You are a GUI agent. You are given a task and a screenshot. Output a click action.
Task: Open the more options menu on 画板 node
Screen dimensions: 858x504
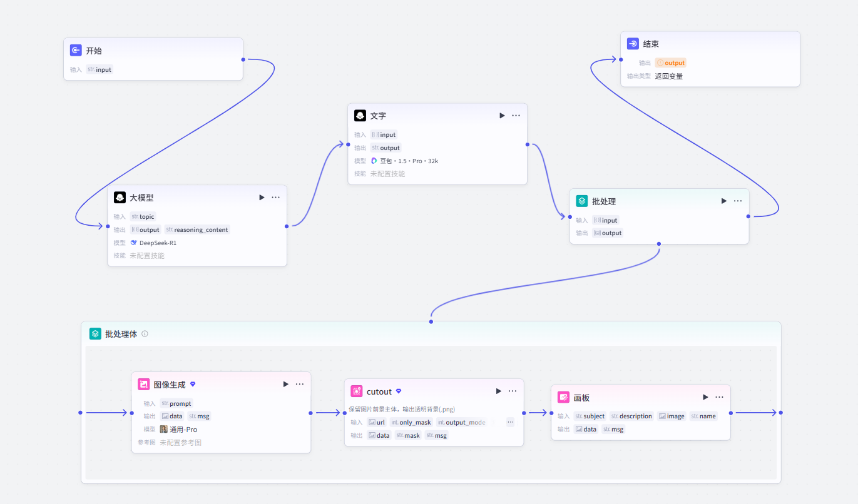tap(719, 397)
